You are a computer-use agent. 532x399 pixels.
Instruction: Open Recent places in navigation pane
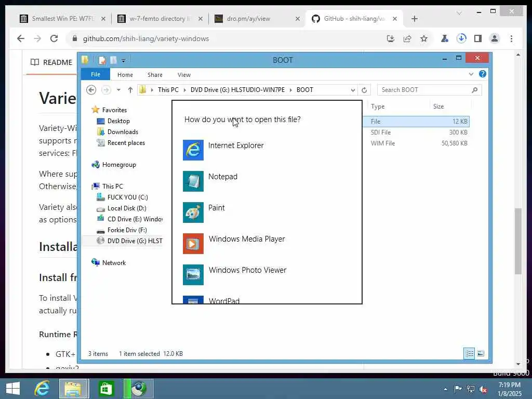(126, 143)
